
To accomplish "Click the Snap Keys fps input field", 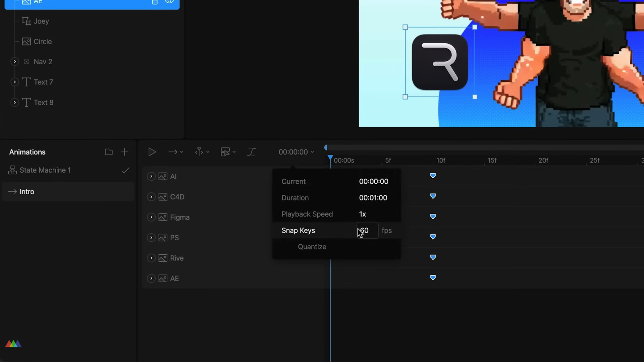I will (367, 231).
